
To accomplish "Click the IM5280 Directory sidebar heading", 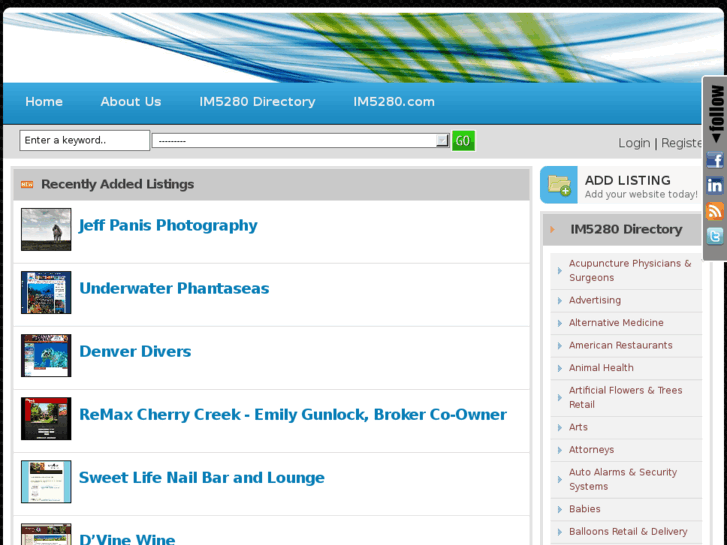I will 626,229.
